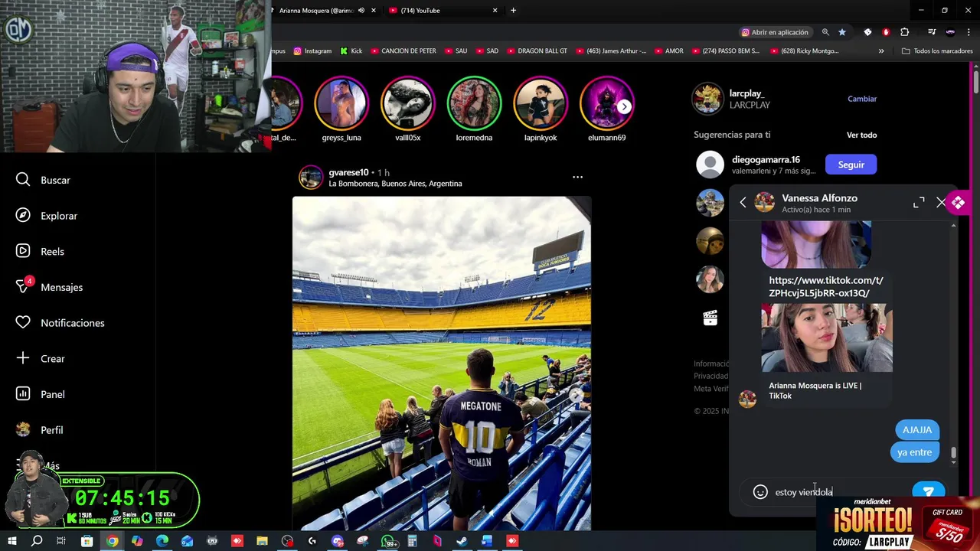Open Steam from taskbar
980x551 pixels.
[462, 541]
